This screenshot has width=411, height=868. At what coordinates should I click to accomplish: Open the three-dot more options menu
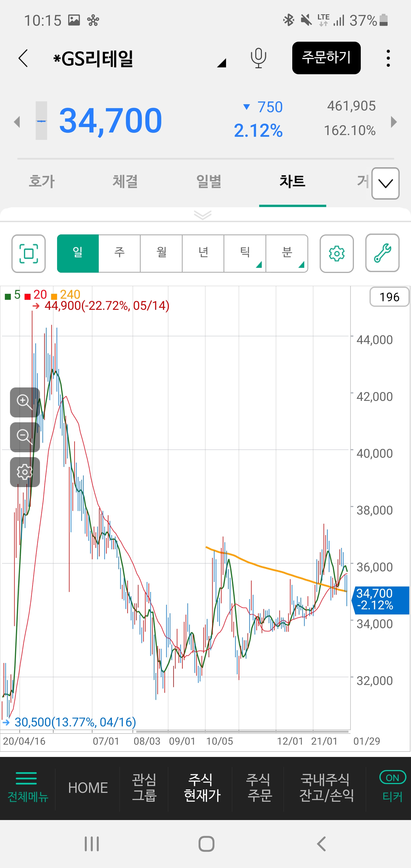(x=388, y=58)
